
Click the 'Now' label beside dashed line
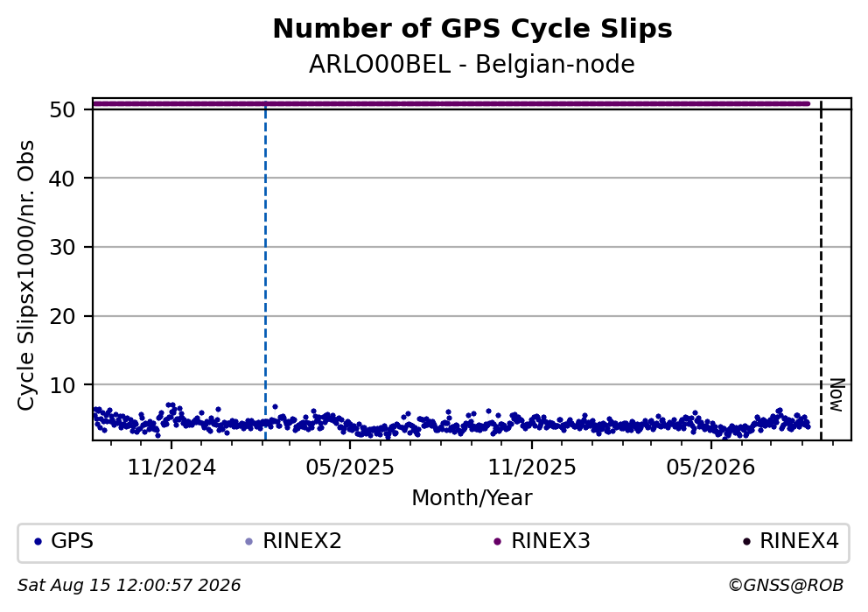[x=837, y=395]
